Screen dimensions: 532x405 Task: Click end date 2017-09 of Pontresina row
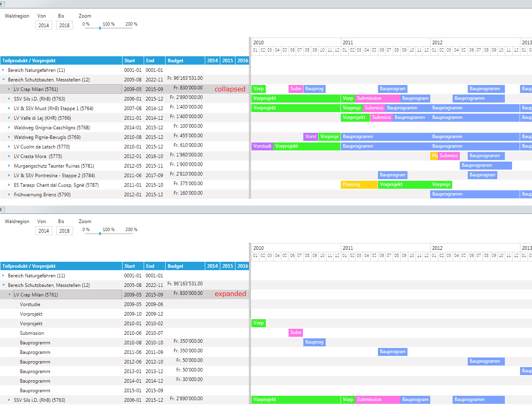pyautogui.click(x=154, y=176)
